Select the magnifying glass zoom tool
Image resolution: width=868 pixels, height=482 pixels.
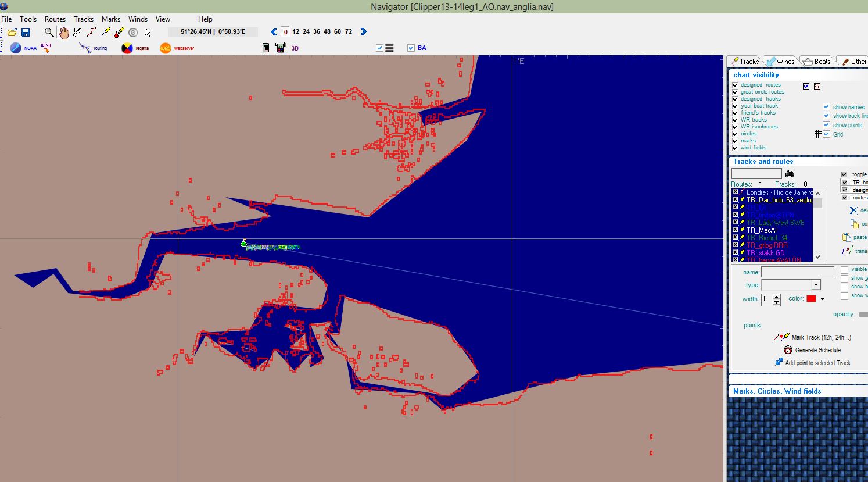[49, 33]
